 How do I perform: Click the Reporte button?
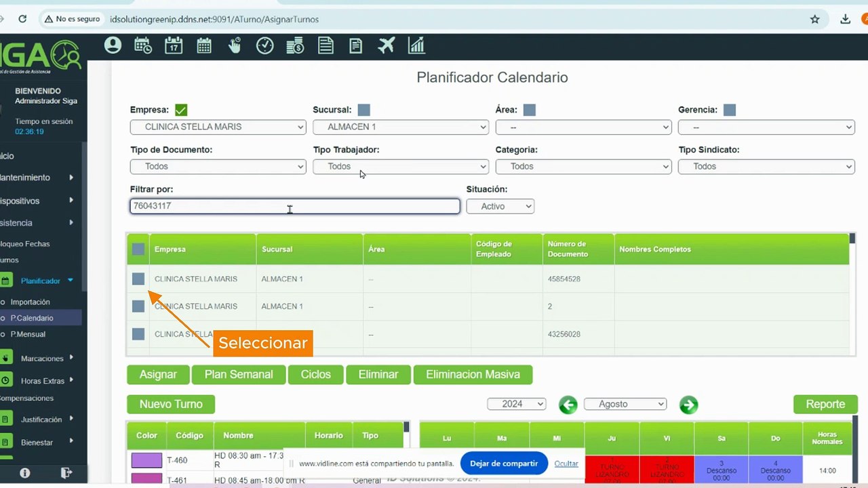tap(825, 405)
